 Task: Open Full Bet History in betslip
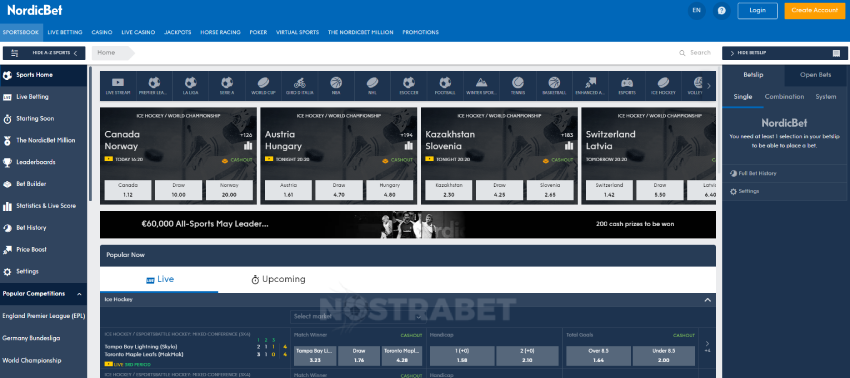(x=757, y=174)
